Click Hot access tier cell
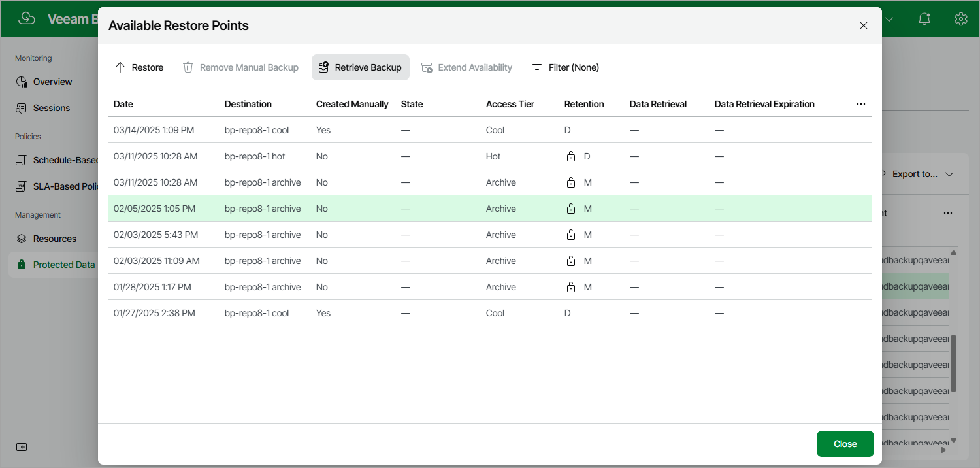The height and width of the screenshot is (468, 980). click(x=493, y=156)
